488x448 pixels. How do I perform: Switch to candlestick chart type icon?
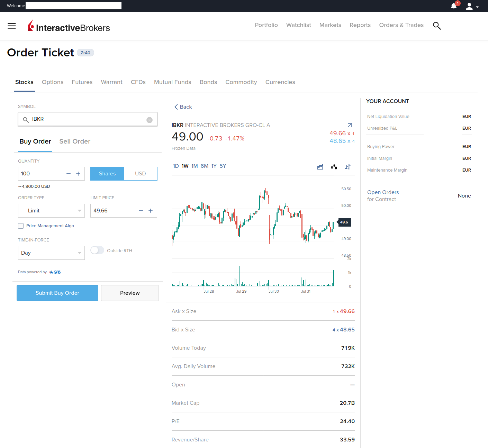pos(334,167)
